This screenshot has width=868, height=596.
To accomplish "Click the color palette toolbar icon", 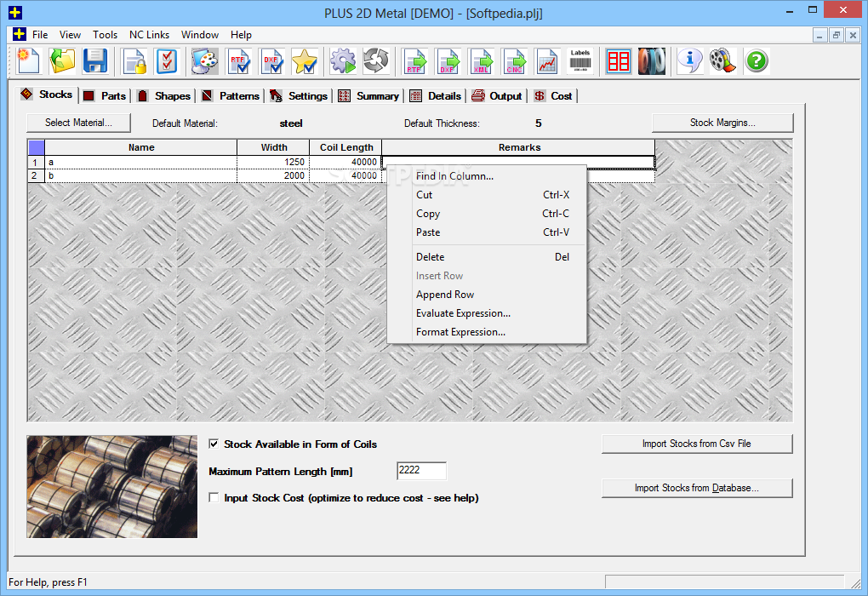I will coord(205,61).
